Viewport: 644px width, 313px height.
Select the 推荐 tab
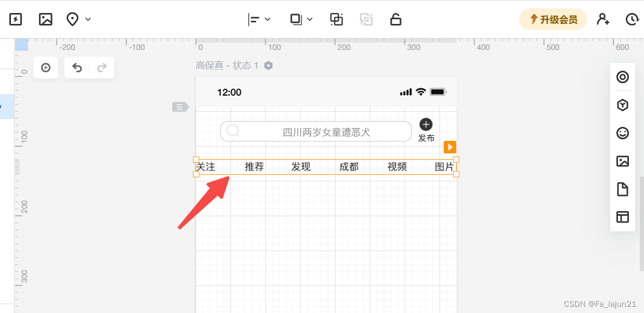254,167
